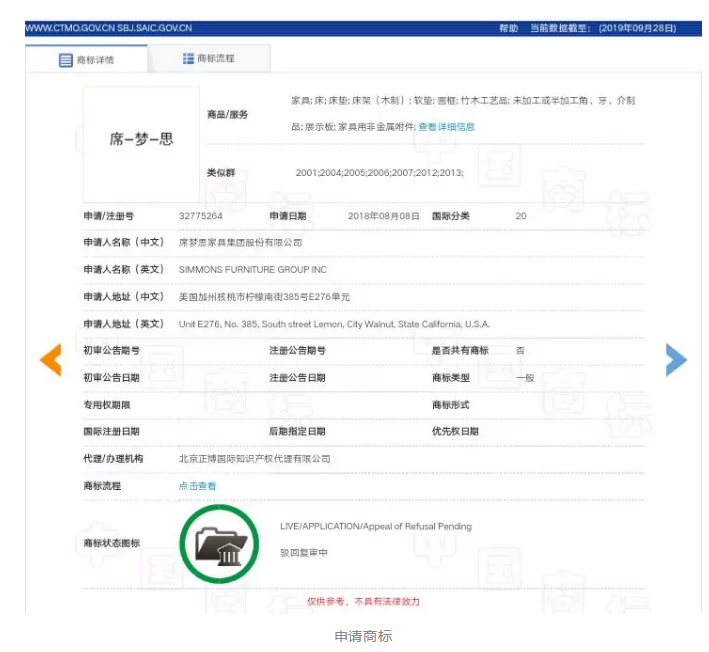The image size is (709, 652).
Task: Click the 申请/注册号 label
Action: (109, 216)
